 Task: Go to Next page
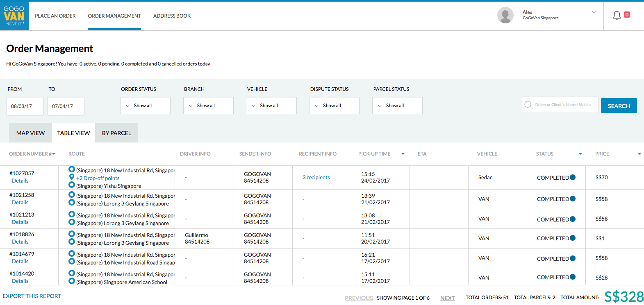[448, 298]
